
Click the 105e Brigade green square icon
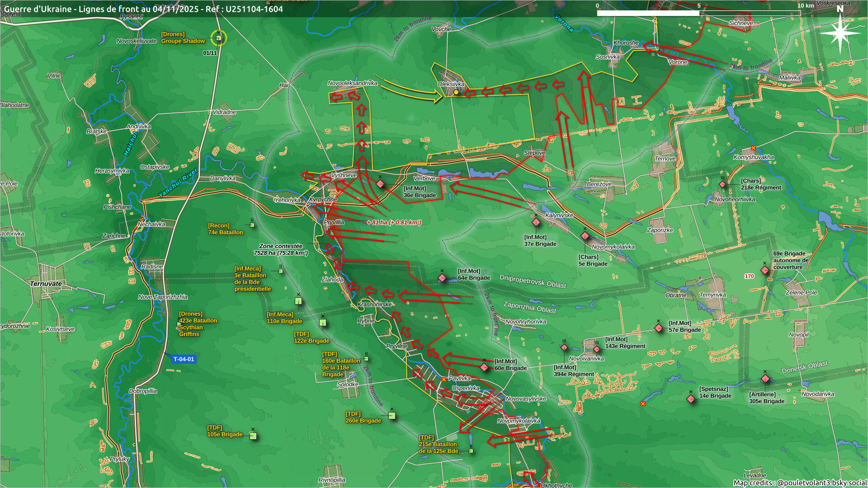[x=253, y=436]
